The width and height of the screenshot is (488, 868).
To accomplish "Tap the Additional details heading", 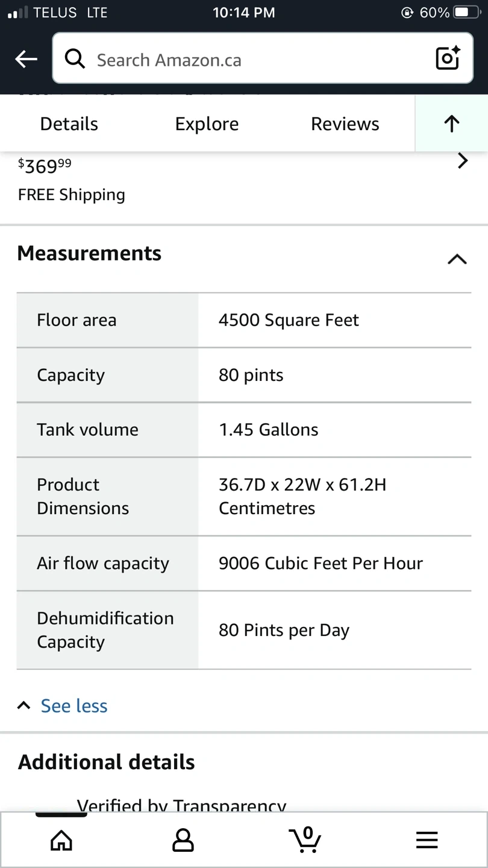I will 107,762.
